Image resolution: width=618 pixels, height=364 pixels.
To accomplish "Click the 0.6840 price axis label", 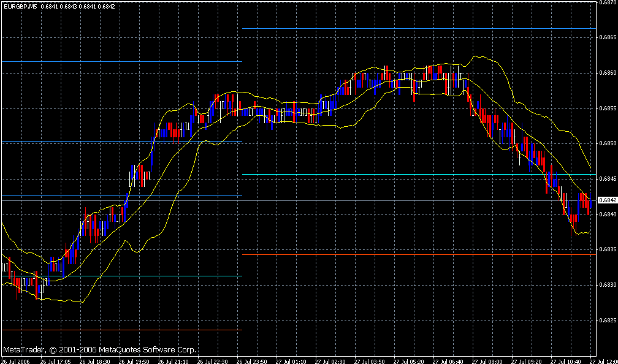I will pos(608,214).
